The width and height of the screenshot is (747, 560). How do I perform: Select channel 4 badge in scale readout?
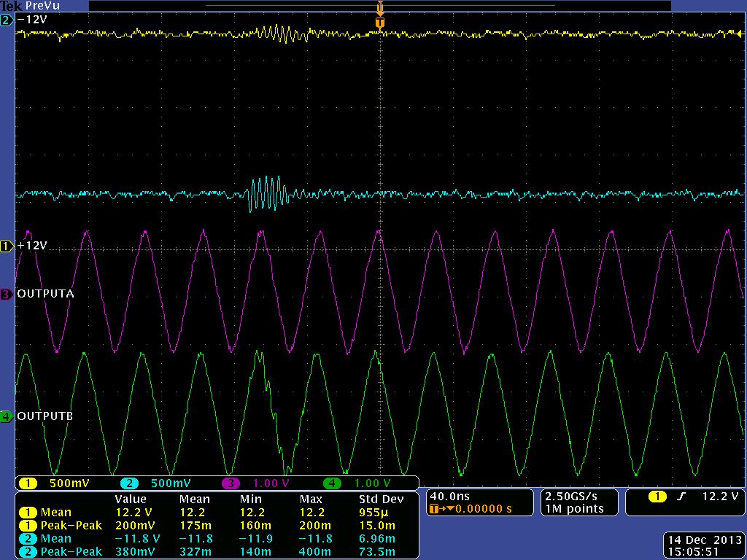click(x=332, y=483)
